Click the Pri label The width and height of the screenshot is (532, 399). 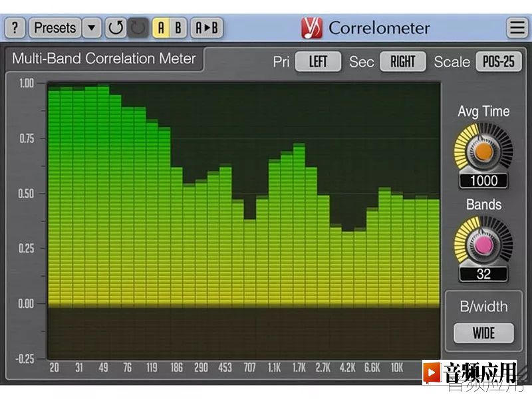tap(281, 62)
